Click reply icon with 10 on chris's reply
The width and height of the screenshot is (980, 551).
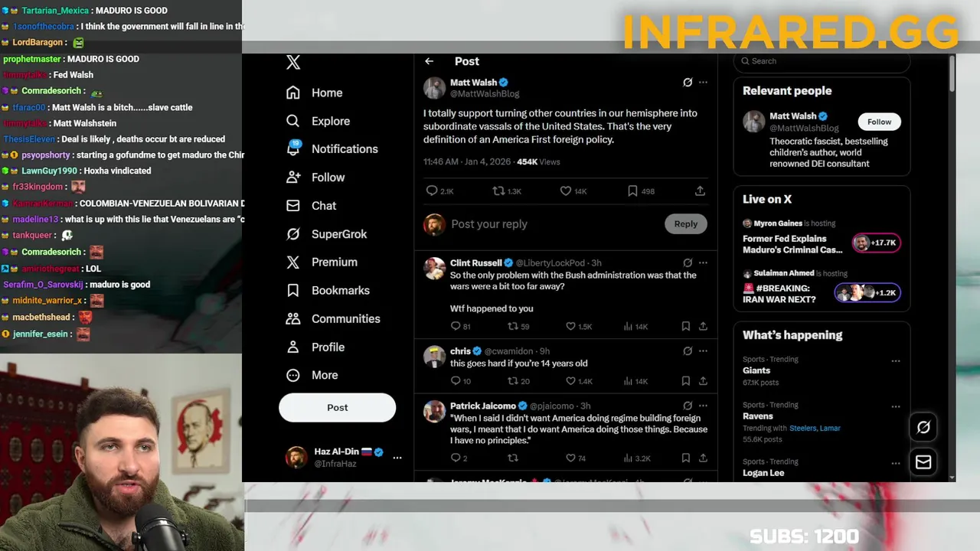456,380
